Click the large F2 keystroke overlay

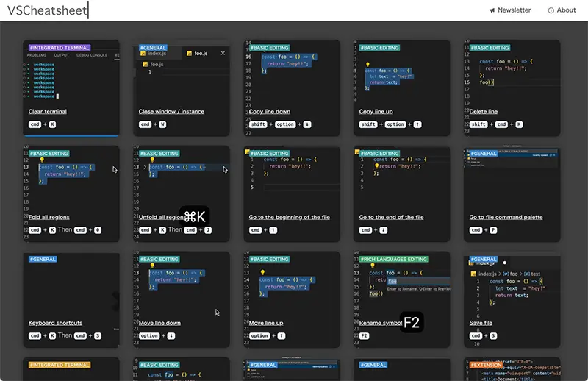412,322
